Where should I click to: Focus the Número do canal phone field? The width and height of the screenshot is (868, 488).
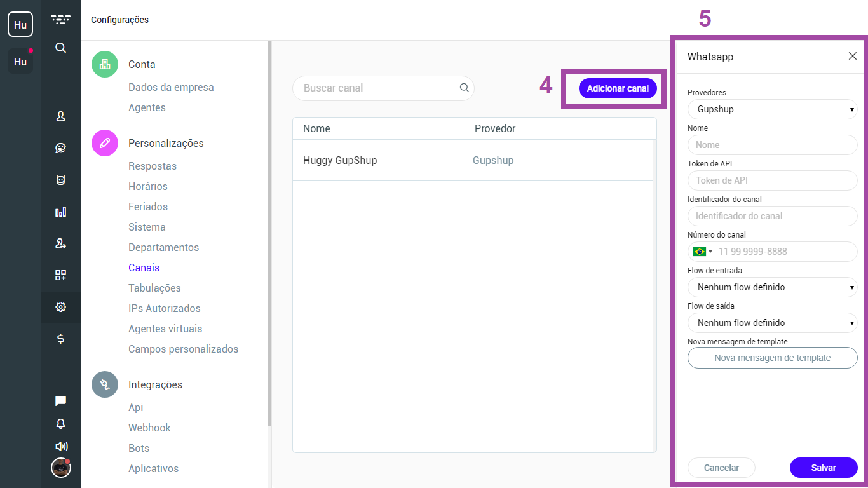pos(773,252)
